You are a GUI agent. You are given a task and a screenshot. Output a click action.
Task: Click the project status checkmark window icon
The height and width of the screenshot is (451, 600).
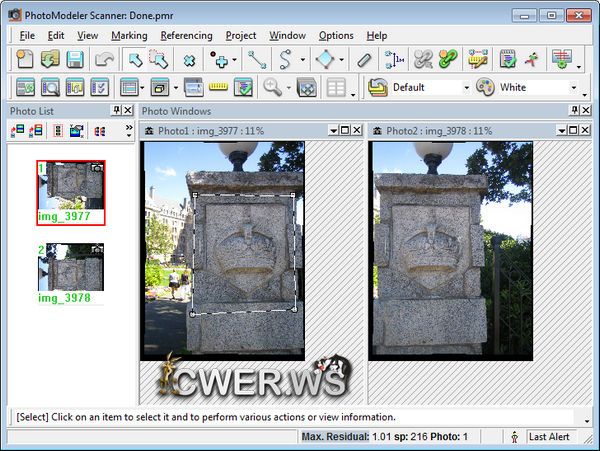click(243, 87)
